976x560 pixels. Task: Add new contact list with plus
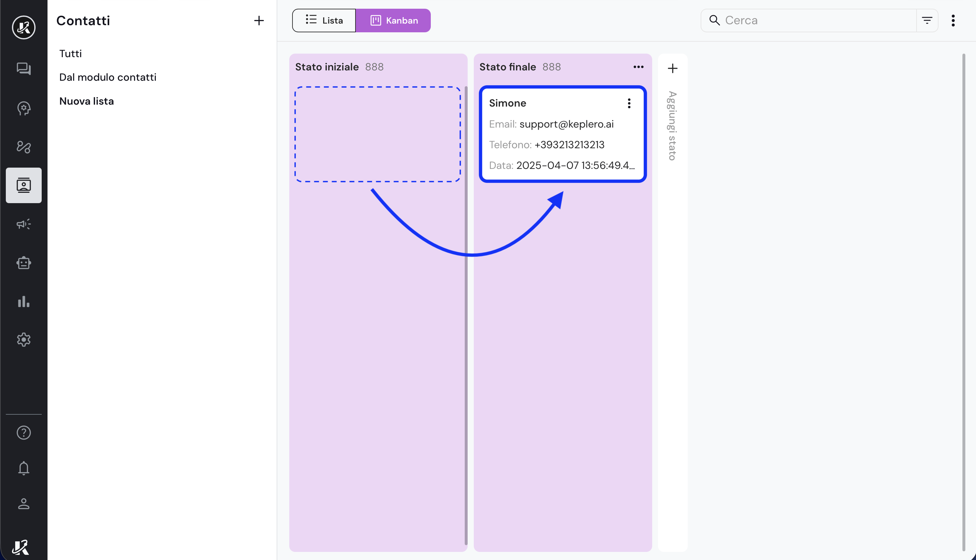click(259, 20)
